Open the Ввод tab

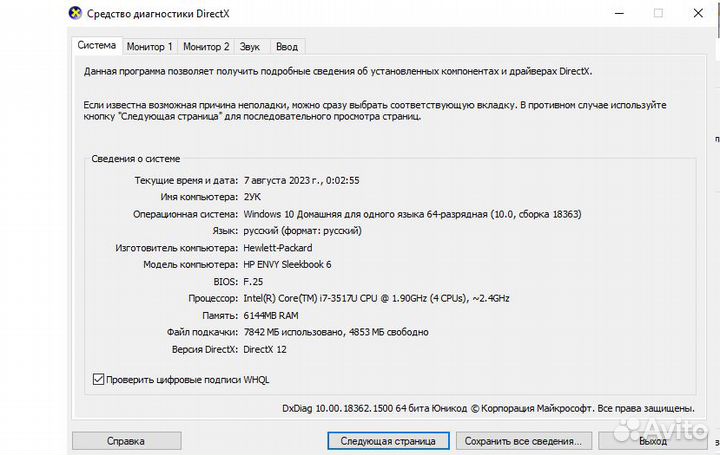(x=287, y=47)
